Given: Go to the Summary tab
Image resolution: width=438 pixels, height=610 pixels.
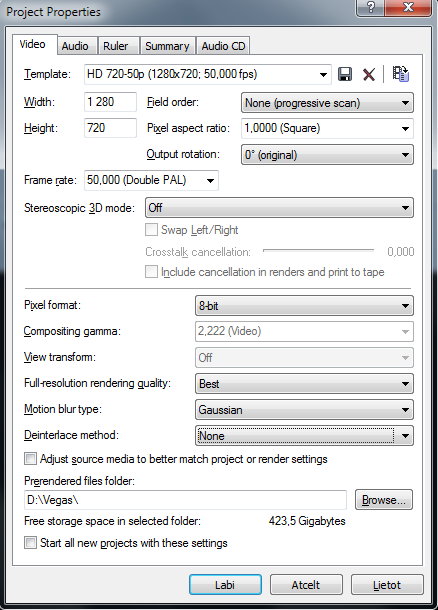Looking at the screenshot, I should tap(167, 46).
